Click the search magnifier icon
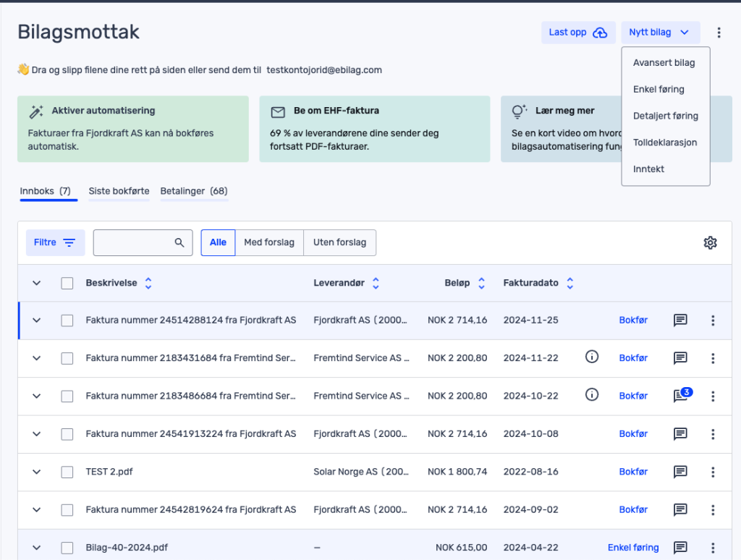The height and width of the screenshot is (560, 741). 179,242
